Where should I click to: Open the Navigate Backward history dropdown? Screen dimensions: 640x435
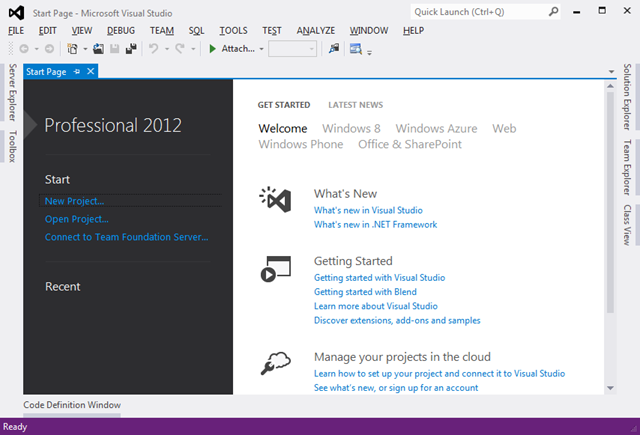(x=36, y=49)
